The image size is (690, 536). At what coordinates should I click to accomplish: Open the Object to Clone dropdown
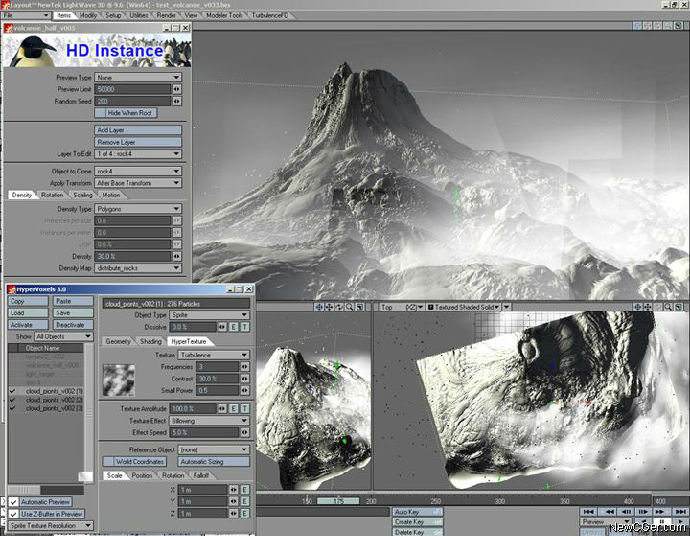tap(138, 171)
